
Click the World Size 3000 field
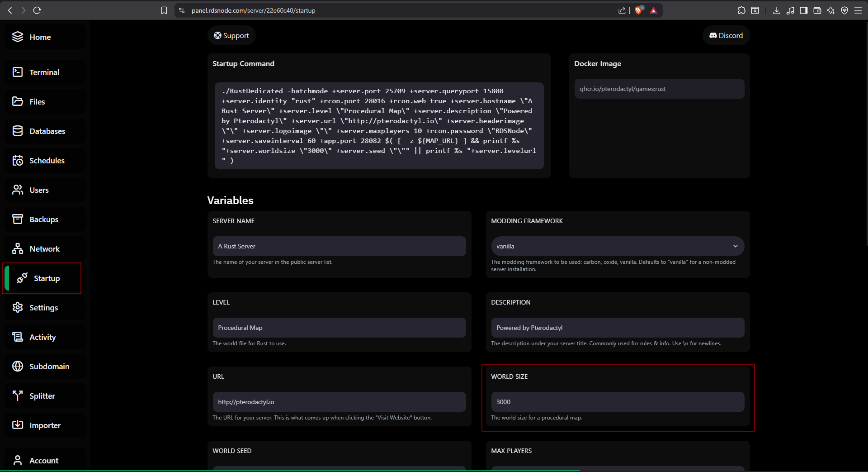point(618,402)
